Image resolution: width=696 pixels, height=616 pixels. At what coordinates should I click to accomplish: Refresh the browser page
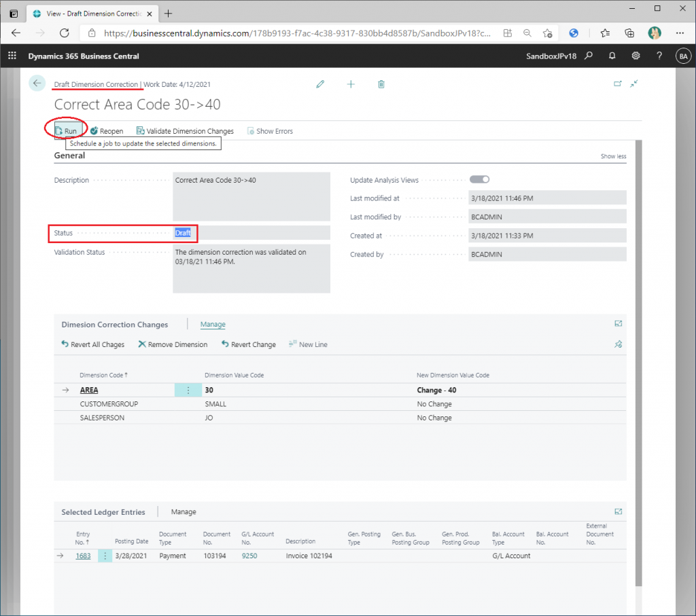(x=65, y=33)
